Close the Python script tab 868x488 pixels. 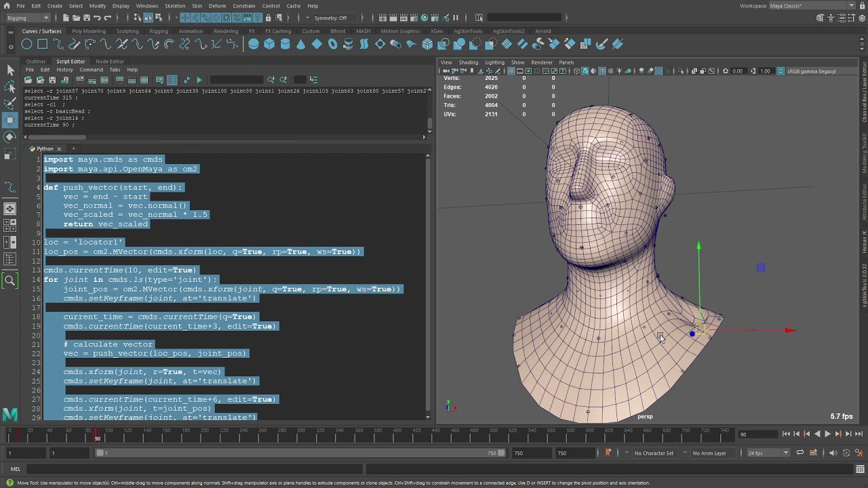(x=59, y=149)
